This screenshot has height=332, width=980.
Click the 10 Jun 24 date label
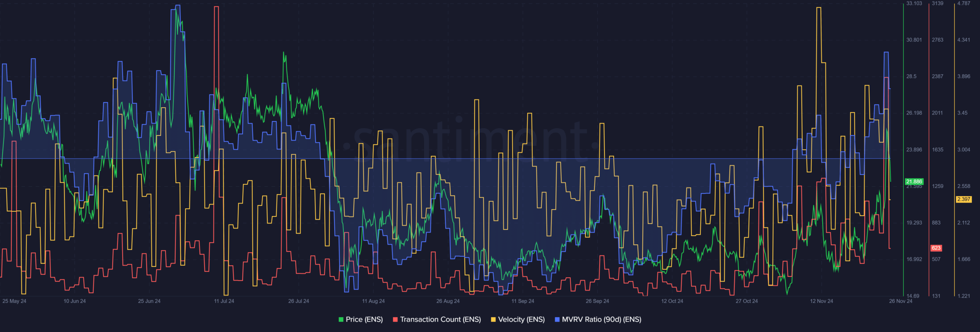pos(75,301)
